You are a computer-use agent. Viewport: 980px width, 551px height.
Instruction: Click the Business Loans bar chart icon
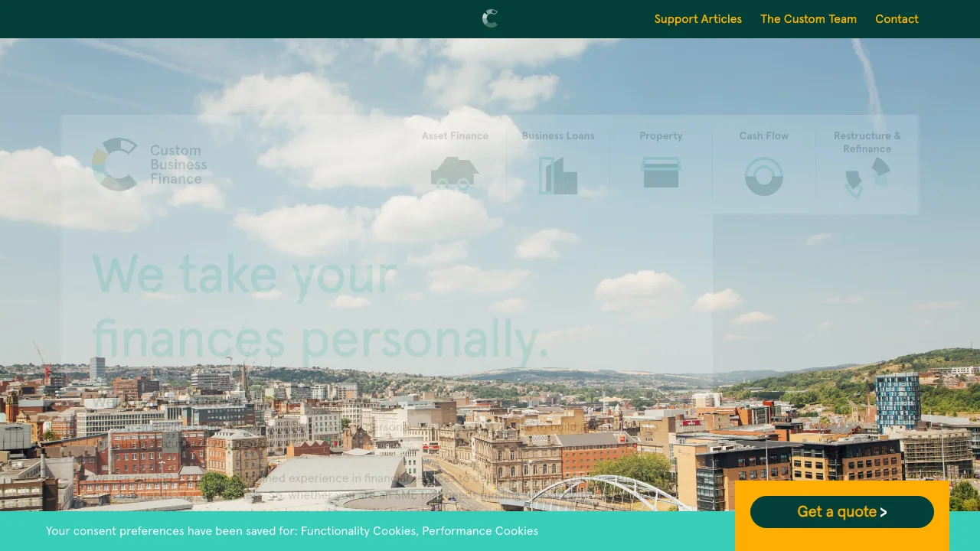click(x=558, y=175)
